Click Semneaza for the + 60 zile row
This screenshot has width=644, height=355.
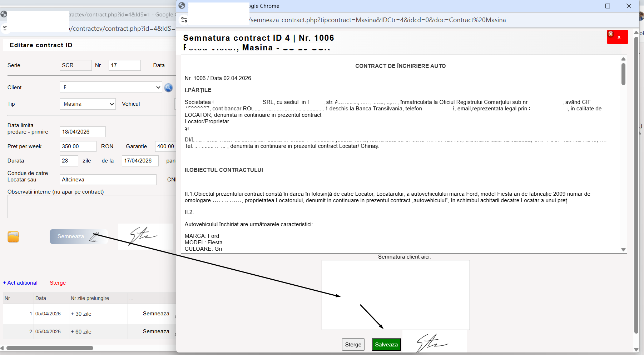[156, 331]
